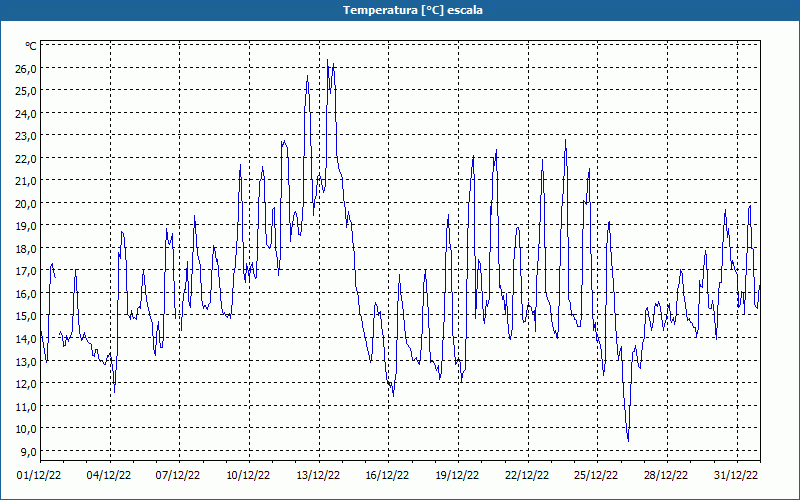Click the 22,0 axis value
This screenshot has width=800, height=500.
[26, 158]
